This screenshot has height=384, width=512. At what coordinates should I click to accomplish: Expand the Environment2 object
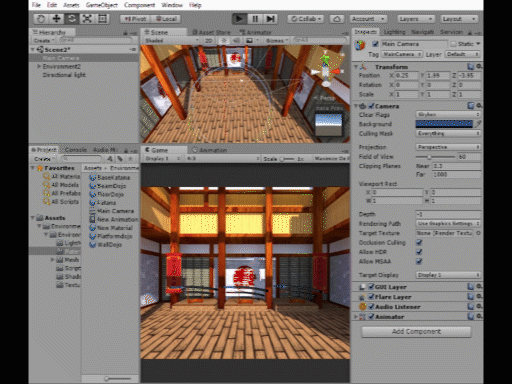[39, 66]
